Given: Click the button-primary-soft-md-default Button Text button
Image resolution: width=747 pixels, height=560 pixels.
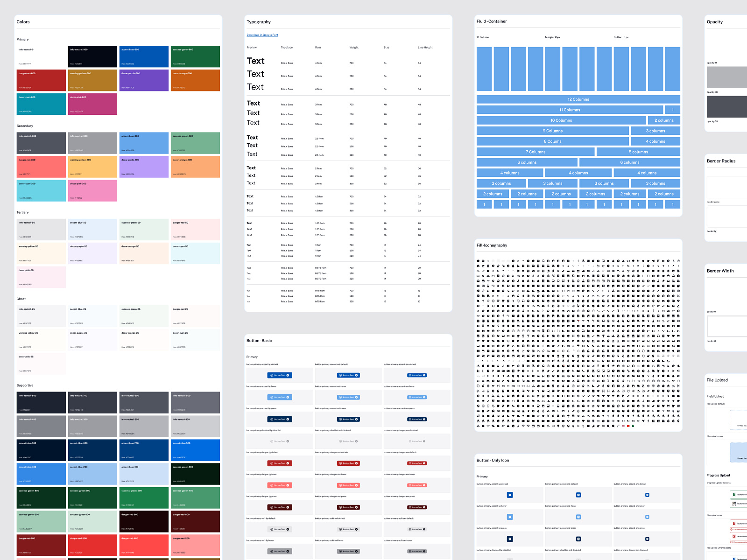Looking at the screenshot, I should click(348, 529).
